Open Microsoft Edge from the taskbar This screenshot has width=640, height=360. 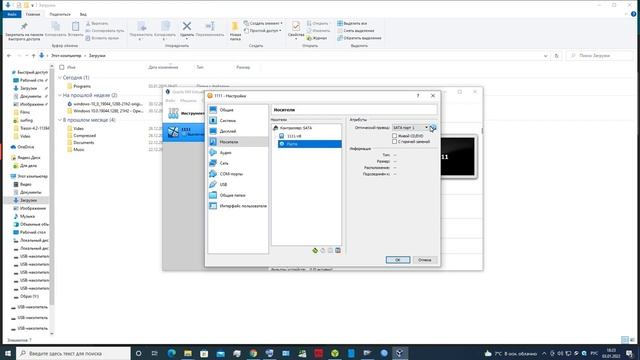point(171,353)
